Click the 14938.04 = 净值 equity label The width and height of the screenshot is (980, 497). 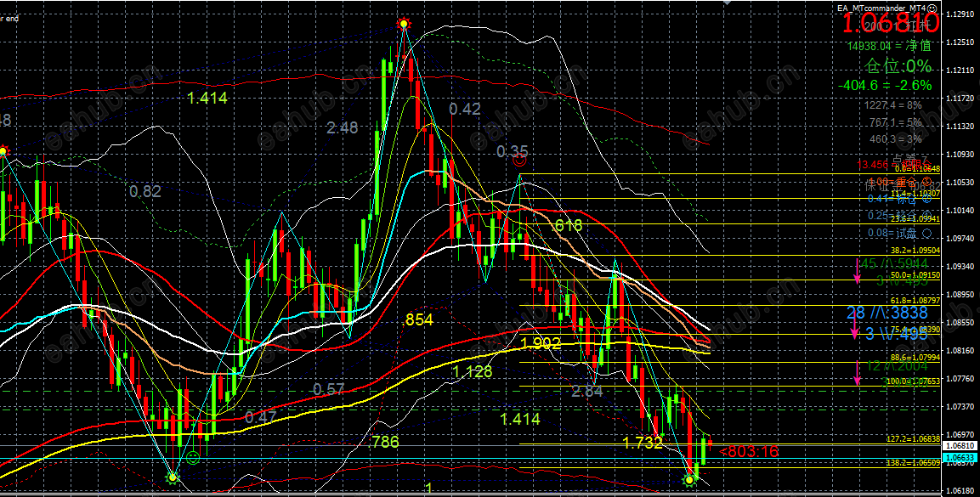click(889, 46)
